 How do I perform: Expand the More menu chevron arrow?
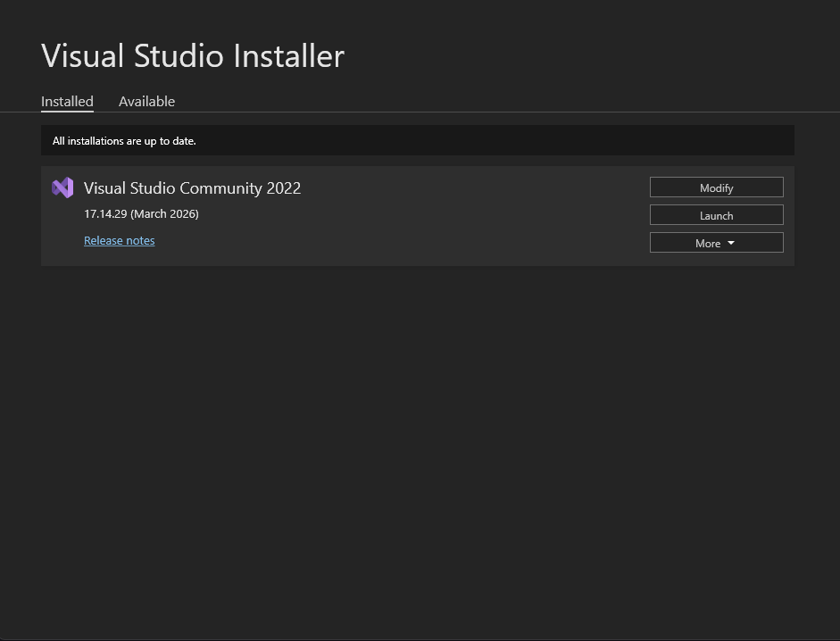point(730,243)
